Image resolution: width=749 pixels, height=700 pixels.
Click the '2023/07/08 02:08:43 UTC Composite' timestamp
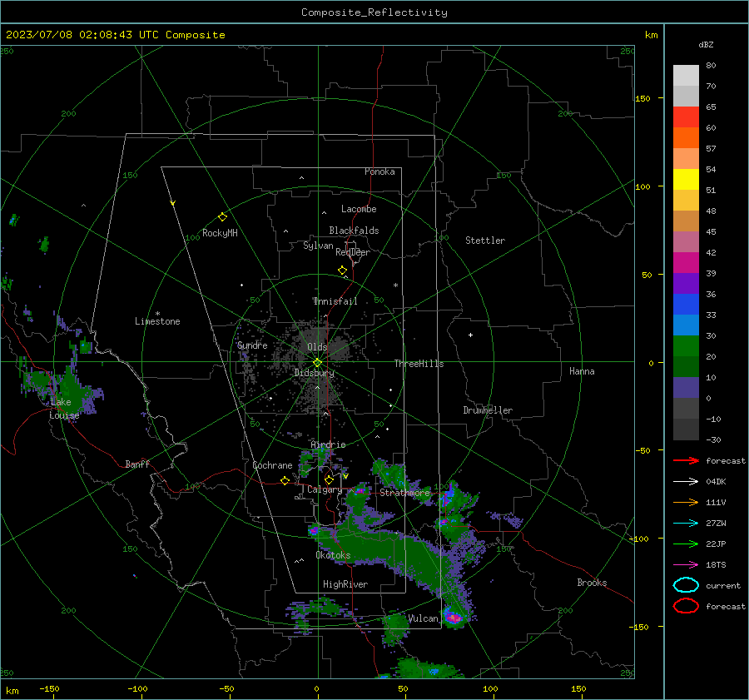pos(115,35)
